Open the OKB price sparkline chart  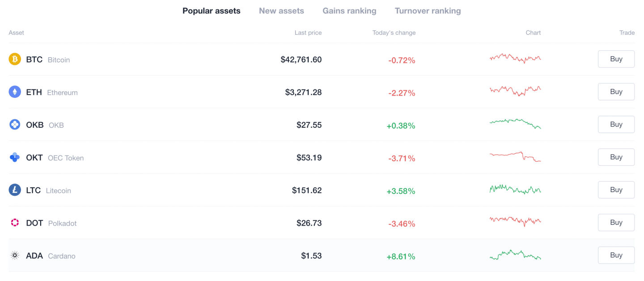(515, 124)
